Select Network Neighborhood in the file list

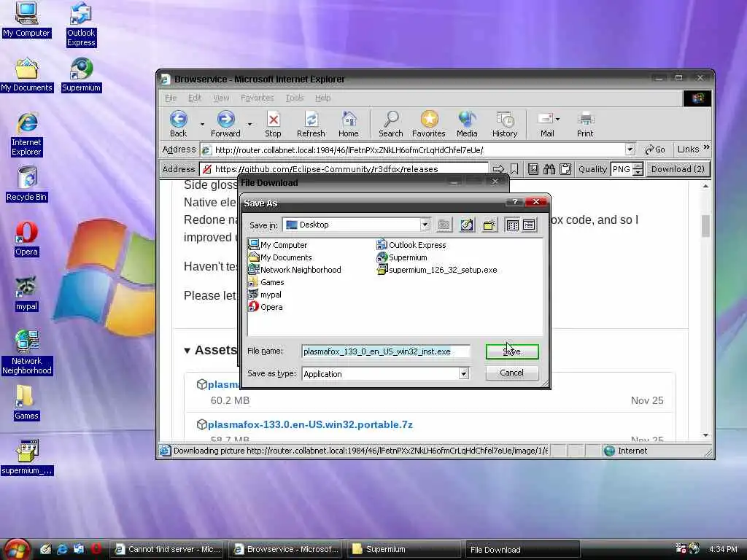pos(295,270)
